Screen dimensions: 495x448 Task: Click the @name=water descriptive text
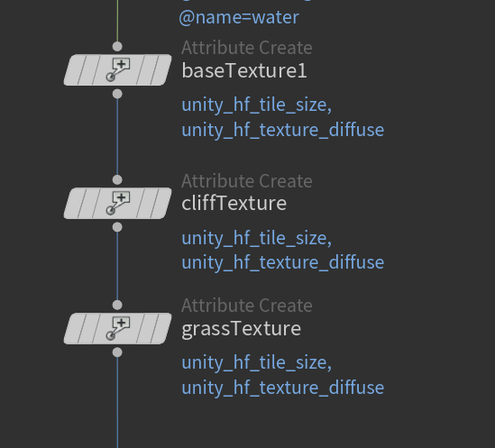[x=239, y=17]
